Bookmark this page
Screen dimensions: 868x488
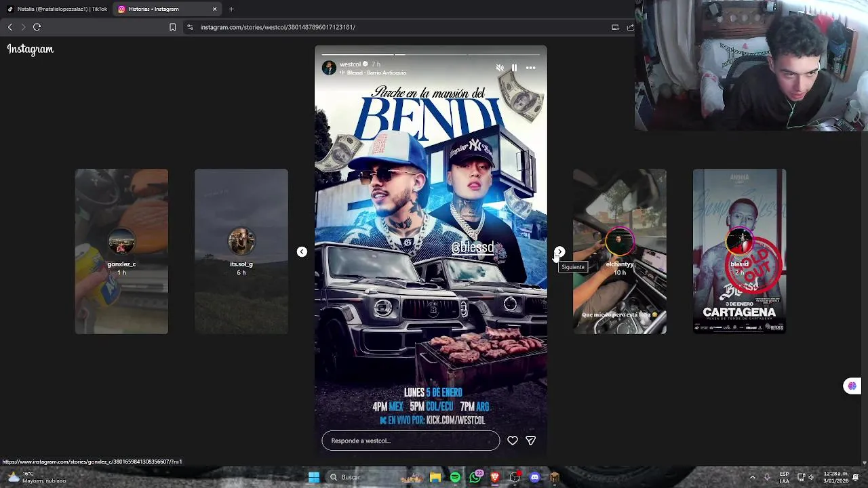tap(172, 27)
